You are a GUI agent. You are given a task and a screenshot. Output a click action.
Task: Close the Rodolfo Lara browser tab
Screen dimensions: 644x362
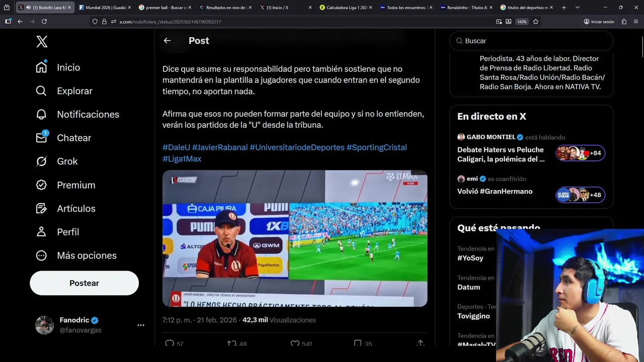tap(68, 8)
